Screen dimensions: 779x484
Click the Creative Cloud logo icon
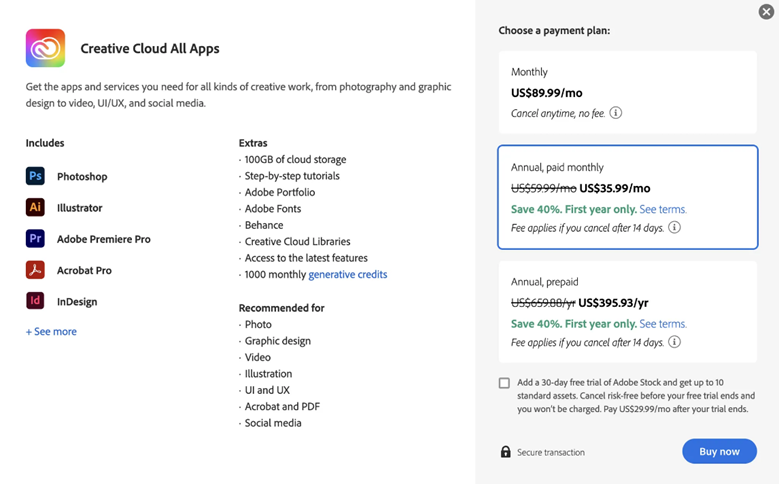coord(45,48)
